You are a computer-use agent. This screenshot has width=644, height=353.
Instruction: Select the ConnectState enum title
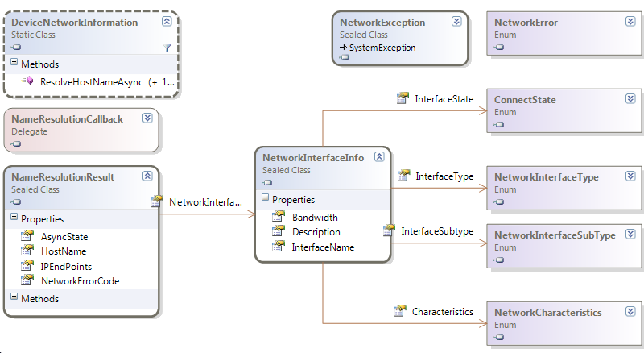point(525,100)
